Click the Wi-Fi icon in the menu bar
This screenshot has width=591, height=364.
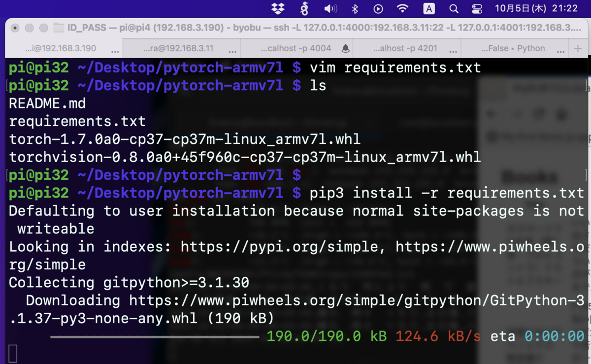pos(403,8)
